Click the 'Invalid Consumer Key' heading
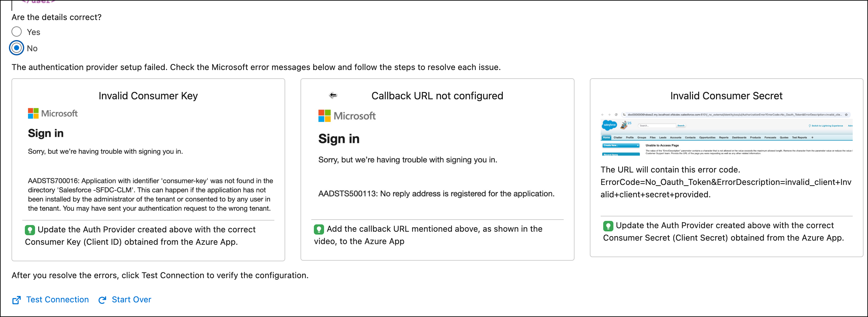This screenshot has width=868, height=317. coord(148,96)
